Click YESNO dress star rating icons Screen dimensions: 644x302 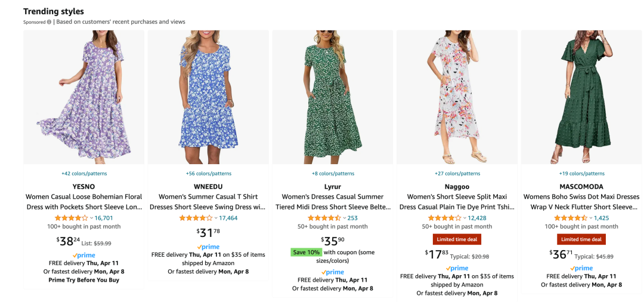[x=71, y=218]
